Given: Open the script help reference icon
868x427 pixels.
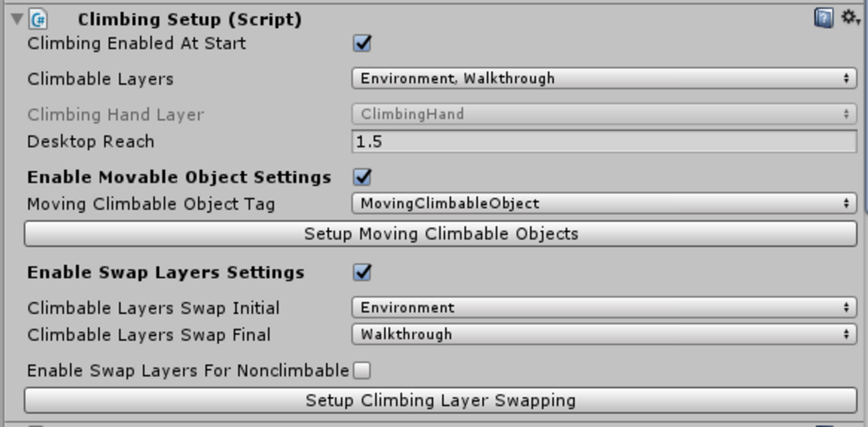Looking at the screenshot, I should pos(824,18).
